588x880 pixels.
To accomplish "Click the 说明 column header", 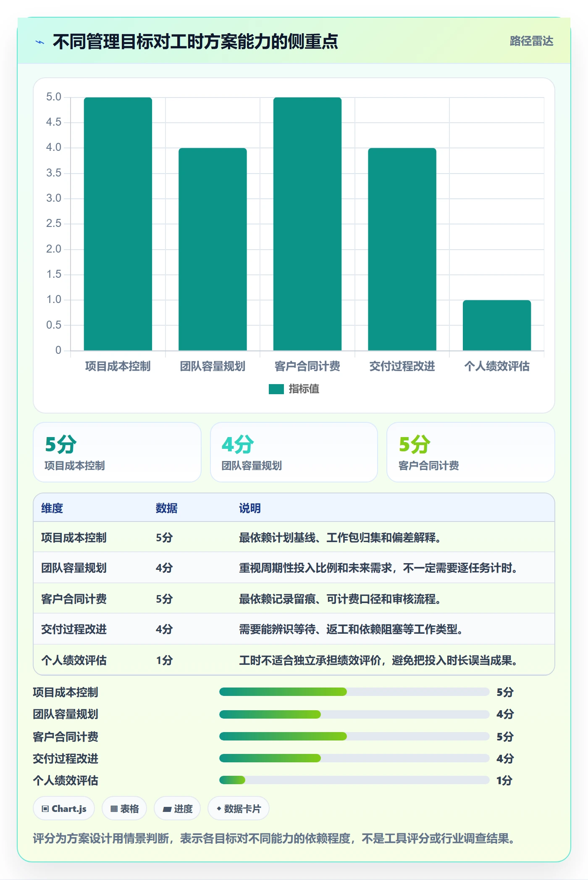I will coord(250,508).
